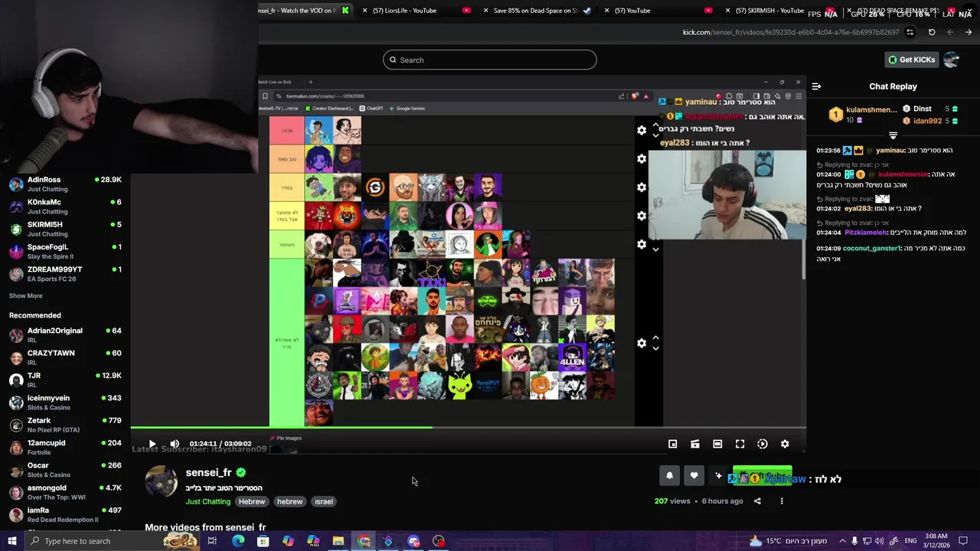The width and height of the screenshot is (980, 551).
Task: Open Zetark recommended channel
Action: coord(65,425)
